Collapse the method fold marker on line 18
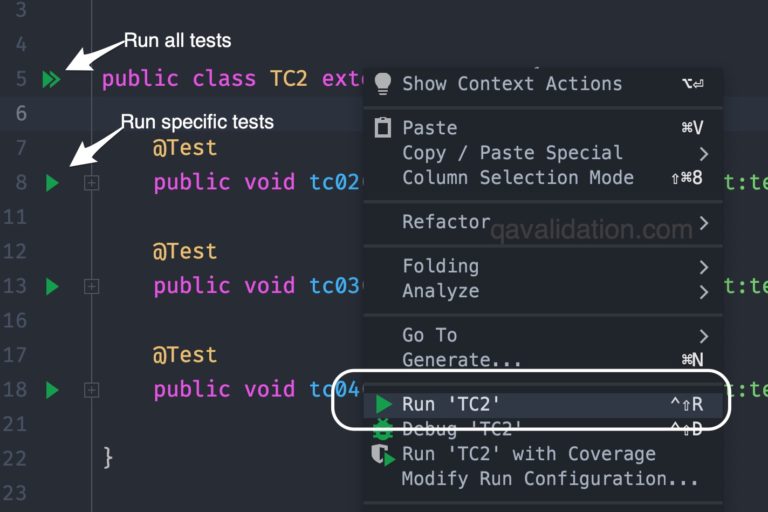Image resolution: width=768 pixels, height=512 pixels. point(91,390)
